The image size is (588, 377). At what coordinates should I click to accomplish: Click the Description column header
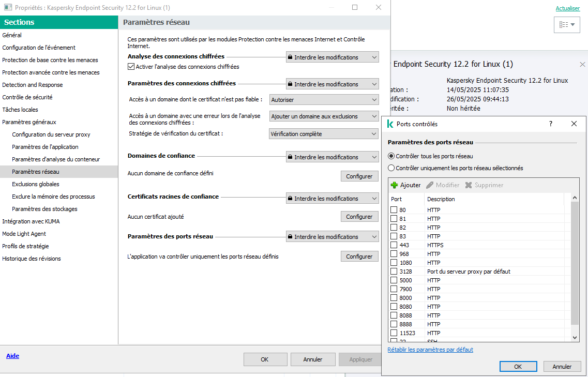494,199
